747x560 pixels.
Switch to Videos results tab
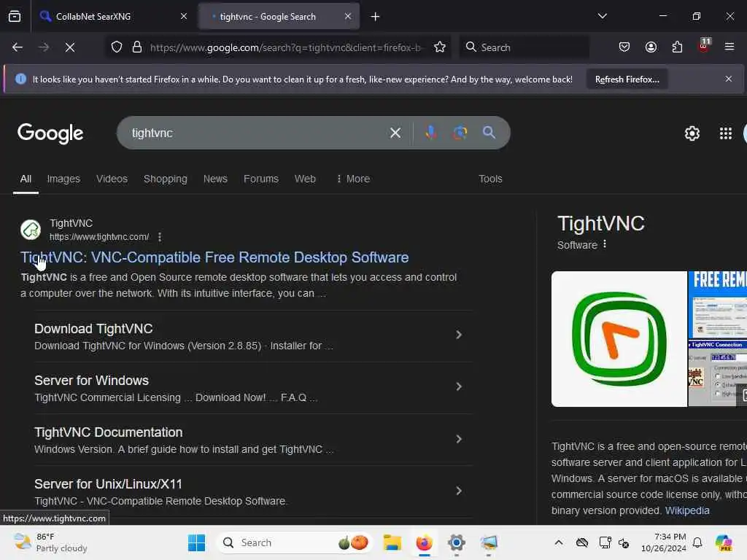click(112, 179)
